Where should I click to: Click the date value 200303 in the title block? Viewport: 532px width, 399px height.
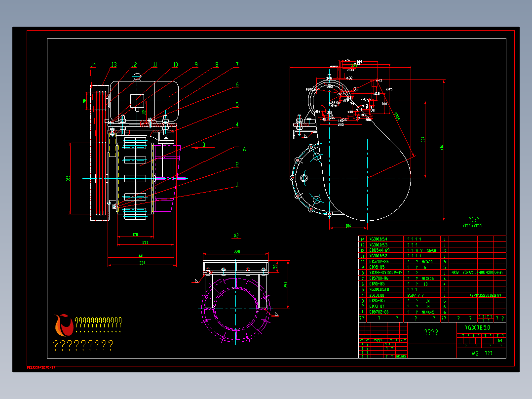tap(400, 356)
